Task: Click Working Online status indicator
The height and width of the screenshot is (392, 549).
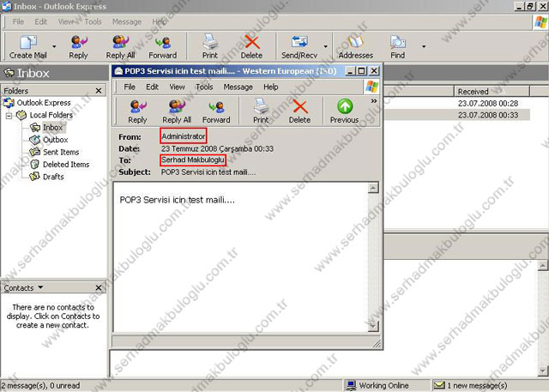Action: (x=377, y=385)
